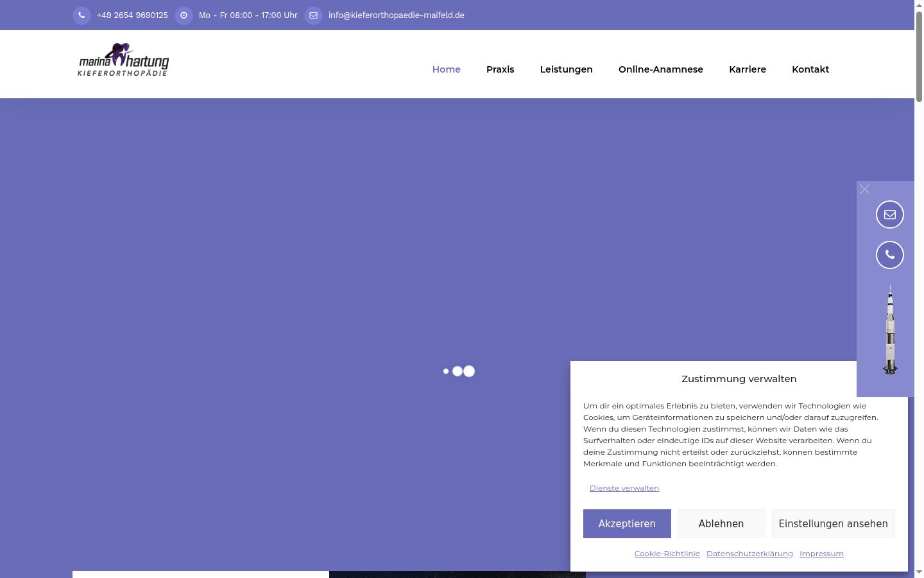Click the Einstellungen ansehen button
The height and width of the screenshot is (578, 924).
(x=834, y=524)
